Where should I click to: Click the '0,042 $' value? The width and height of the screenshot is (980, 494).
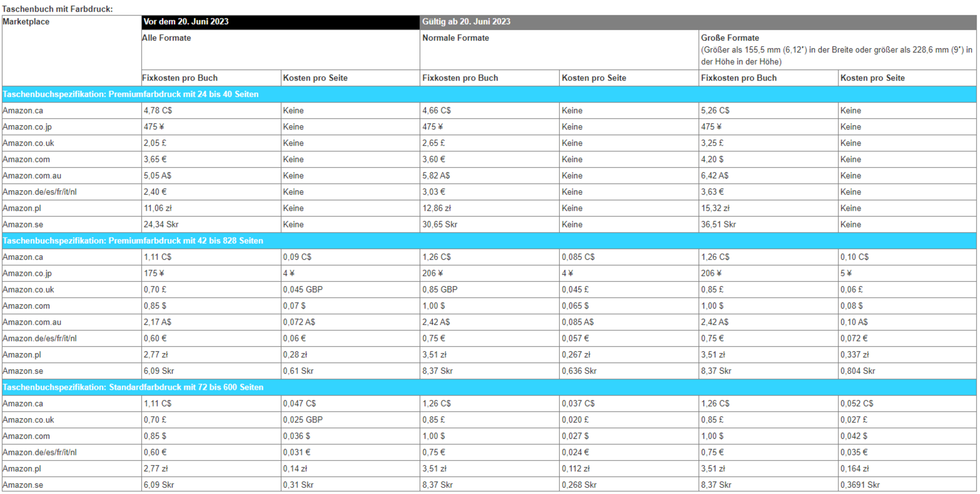(x=853, y=436)
